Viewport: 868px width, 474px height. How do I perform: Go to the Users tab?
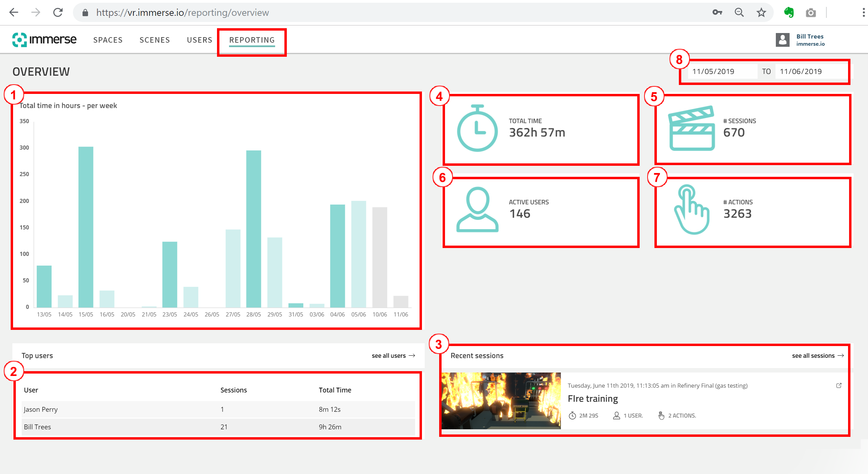coord(199,40)
